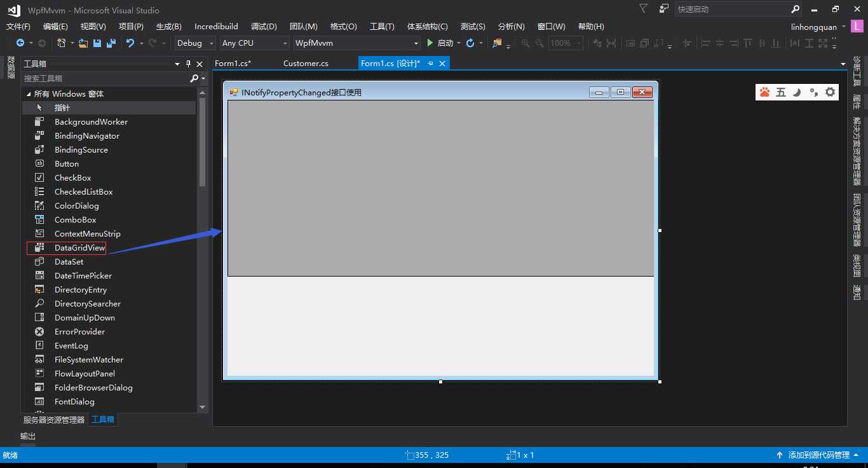Click the green Start debugging play icon
Viewport: 868px width, 468px height.
pyautogui.click(x=430, y=43)
